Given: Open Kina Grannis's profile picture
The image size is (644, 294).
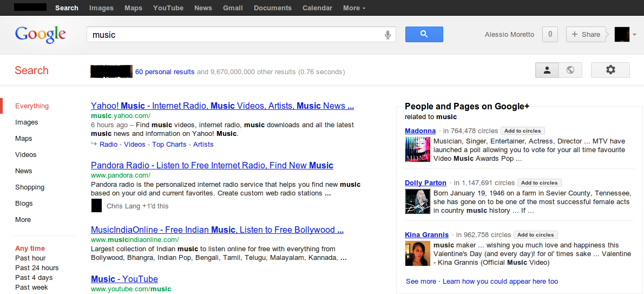Looking at the screenshot, I should pyautogui.click(x=417, y=253).
